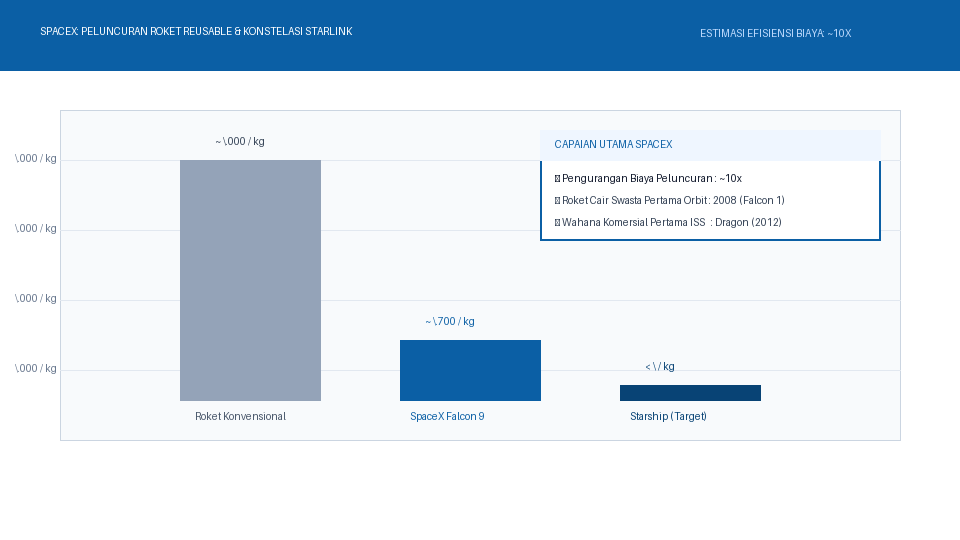
Task: Select the slide title 'SPACEX: PELUNCURAN ROKET REUSABLE'
Action: pyautogui.click(x=196, y=31)
